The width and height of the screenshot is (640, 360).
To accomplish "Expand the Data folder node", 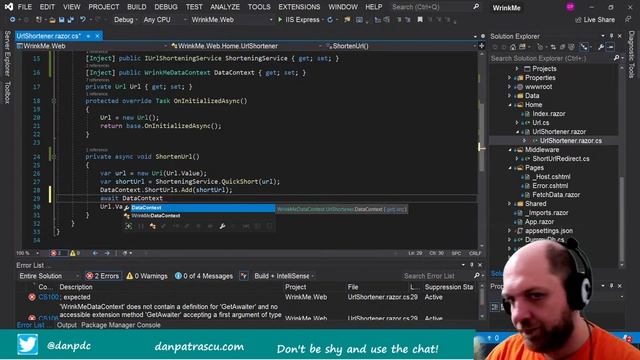I will coord(509,96).
